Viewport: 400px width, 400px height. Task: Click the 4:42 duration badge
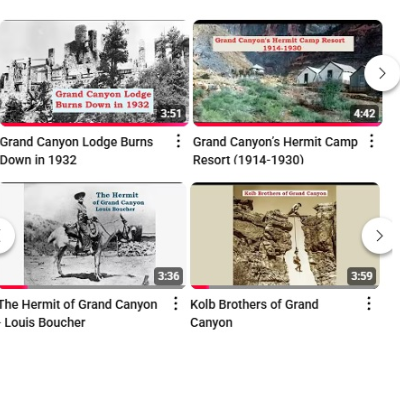click(364, 113)
